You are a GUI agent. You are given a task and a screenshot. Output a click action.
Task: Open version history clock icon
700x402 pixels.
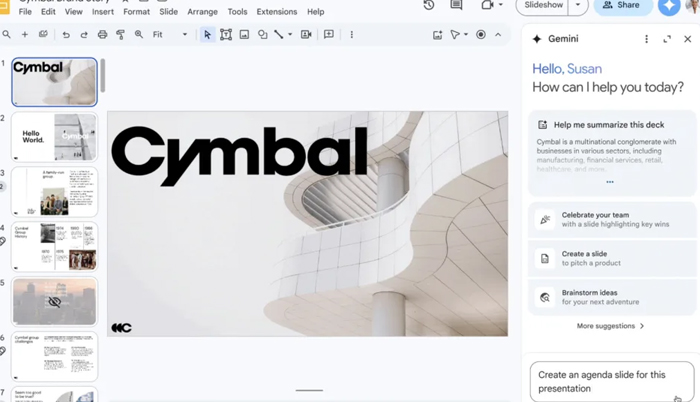tap(429, 5)
